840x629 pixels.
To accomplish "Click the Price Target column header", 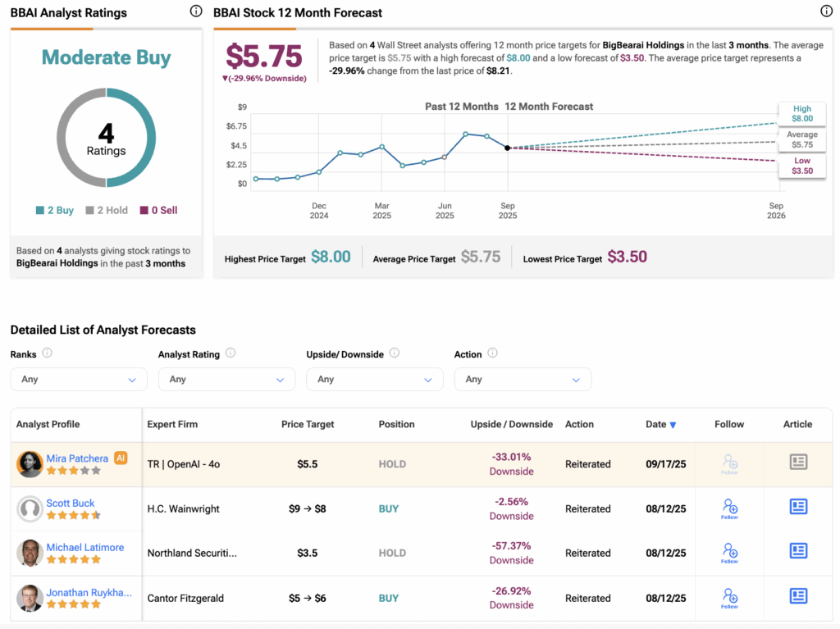I will click(x=308, y=425).
